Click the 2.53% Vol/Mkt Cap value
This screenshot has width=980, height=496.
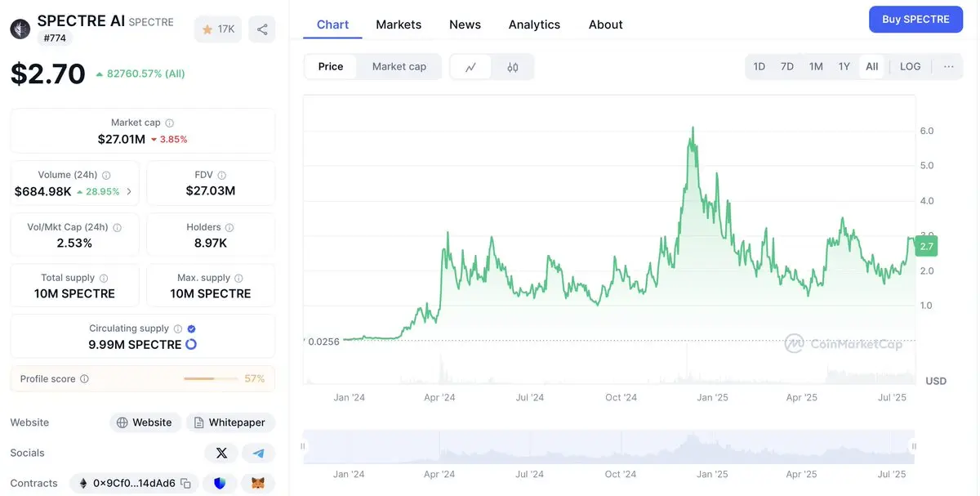point(74,244)
